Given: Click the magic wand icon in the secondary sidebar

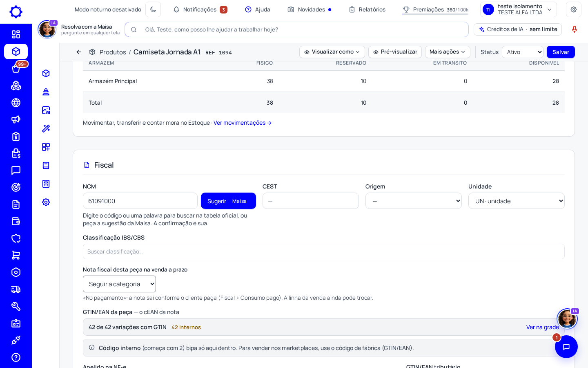Looking at the screenshot, I should pos(46,128).
